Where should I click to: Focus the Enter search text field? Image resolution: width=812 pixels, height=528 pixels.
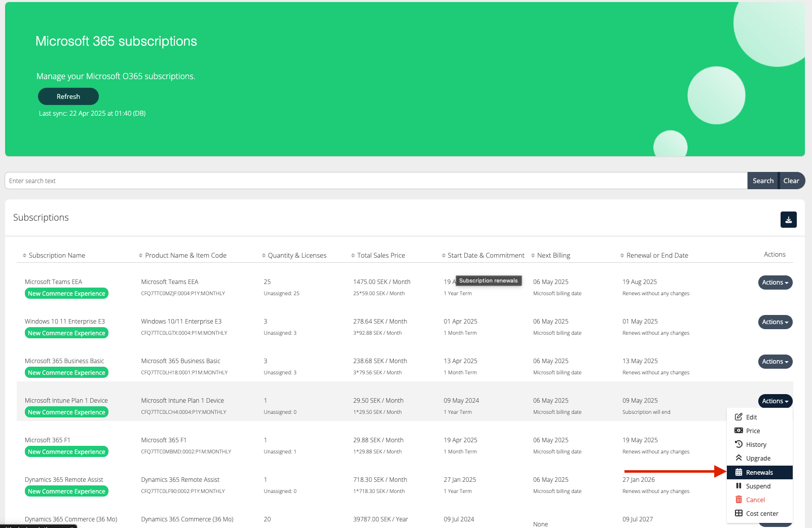375,181
